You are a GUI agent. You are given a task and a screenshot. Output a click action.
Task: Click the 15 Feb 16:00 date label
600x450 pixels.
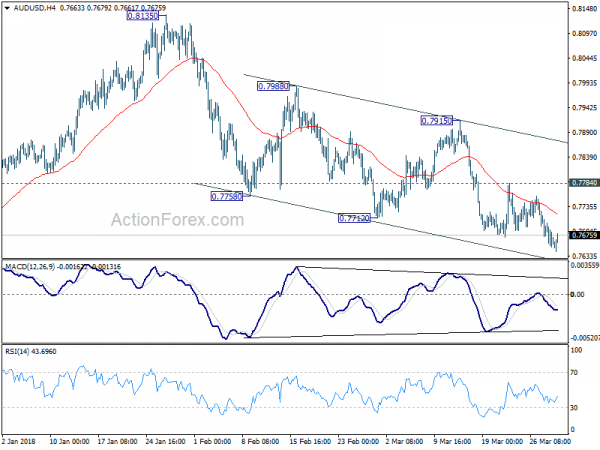click(310, 441)
